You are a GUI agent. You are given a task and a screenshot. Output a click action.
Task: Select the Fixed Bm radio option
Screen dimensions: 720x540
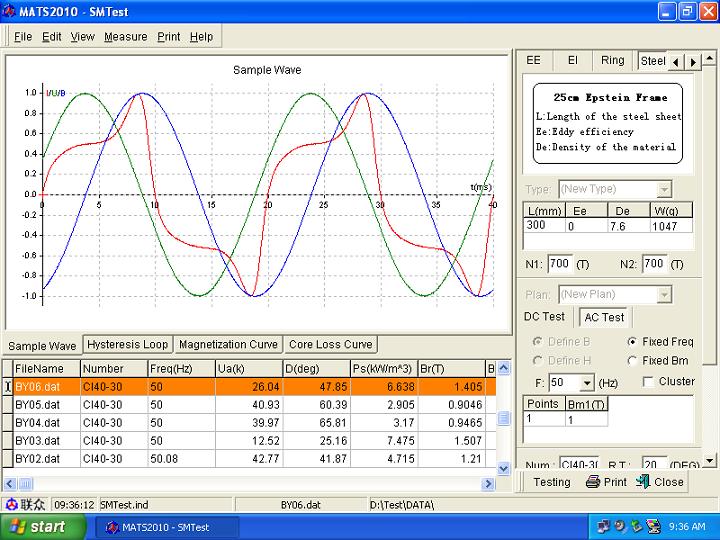pos(632,361)
